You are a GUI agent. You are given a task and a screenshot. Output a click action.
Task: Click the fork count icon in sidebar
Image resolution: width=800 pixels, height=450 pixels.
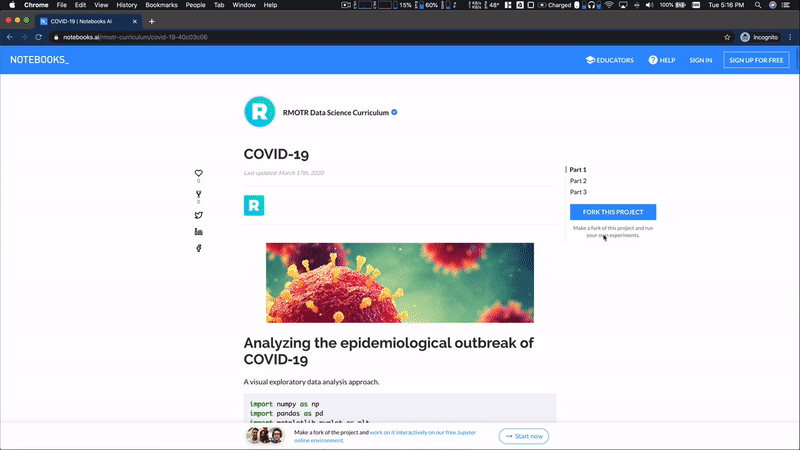pos(198,194)
